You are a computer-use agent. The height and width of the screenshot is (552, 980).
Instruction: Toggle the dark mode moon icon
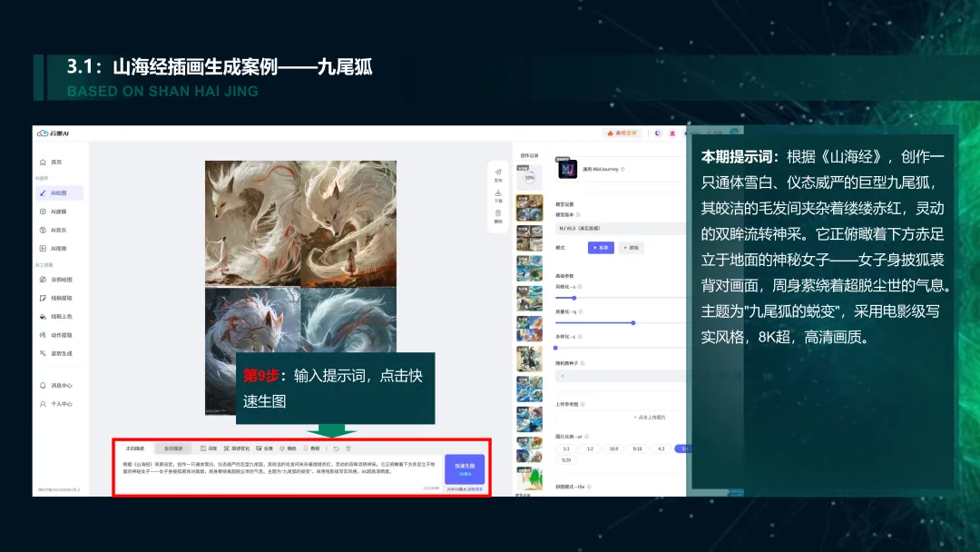point(658,133)
